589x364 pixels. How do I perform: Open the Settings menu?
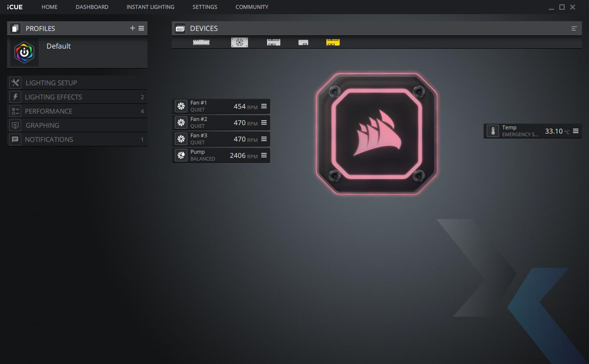205,7
